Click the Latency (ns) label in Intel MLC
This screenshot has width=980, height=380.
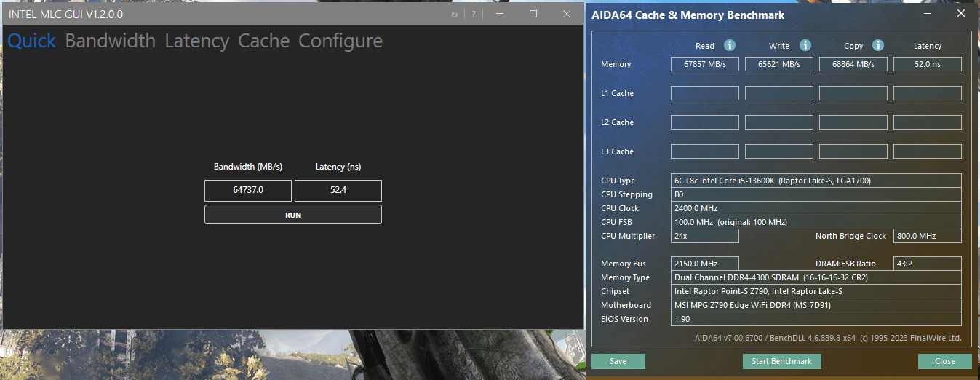[338, 167]
